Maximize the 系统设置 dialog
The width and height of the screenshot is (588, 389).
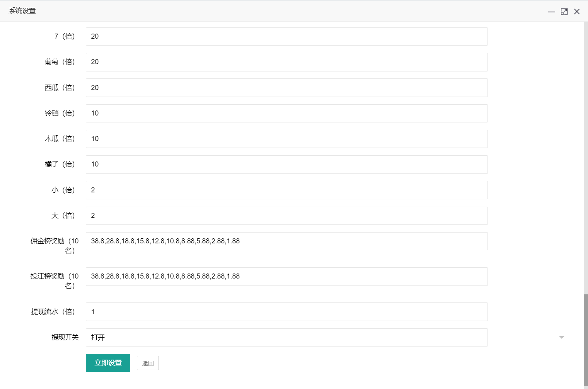coord(564,12)
